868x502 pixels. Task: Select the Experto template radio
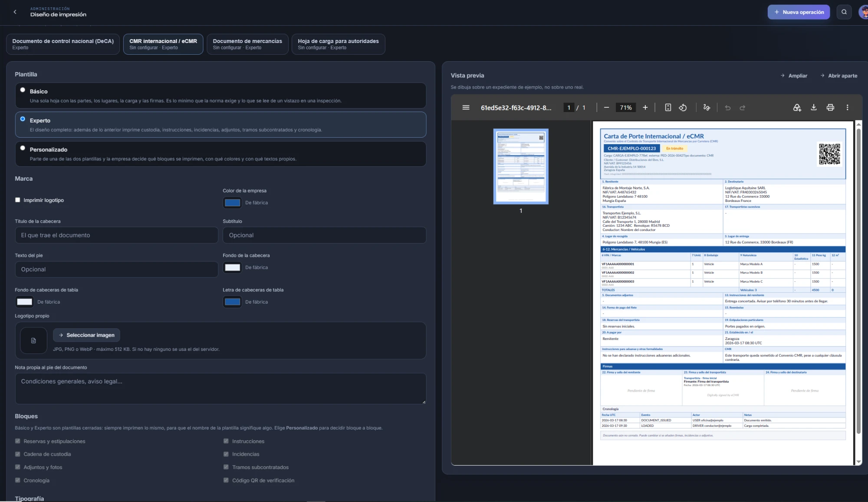click(23, 119)
